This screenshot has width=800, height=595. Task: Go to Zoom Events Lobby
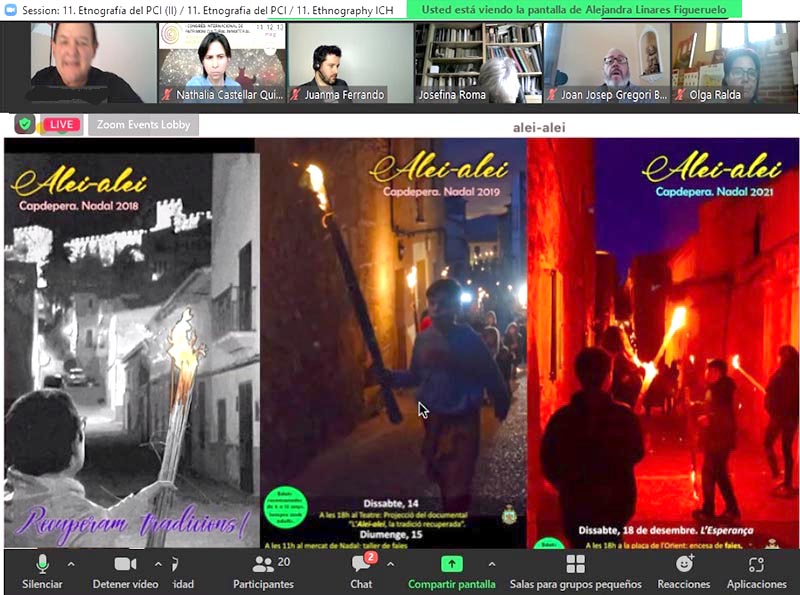(x=144, y=124)
